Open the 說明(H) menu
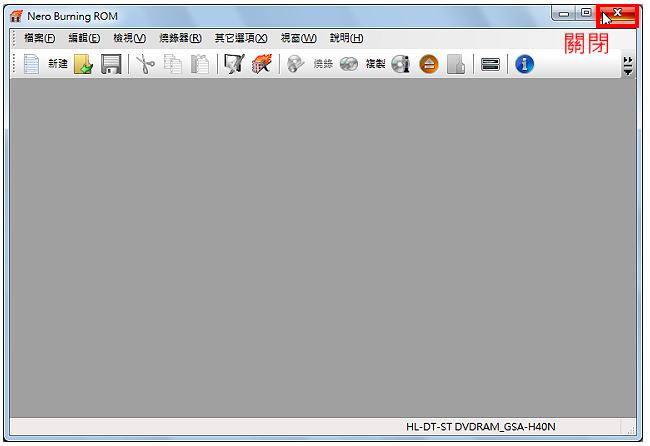This screenshot has width=650, height=446. (347, 38)
